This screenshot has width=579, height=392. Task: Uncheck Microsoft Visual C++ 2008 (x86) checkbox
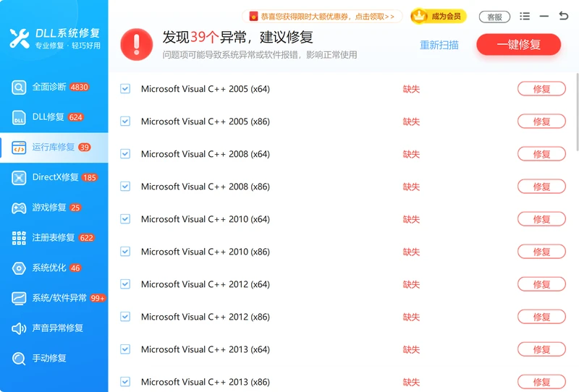pyautogui.click(x=125, y=187)
